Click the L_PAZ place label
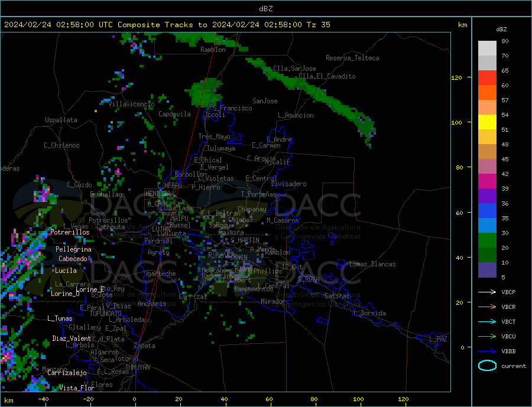 pyautogui.click(x=439, y=339)
